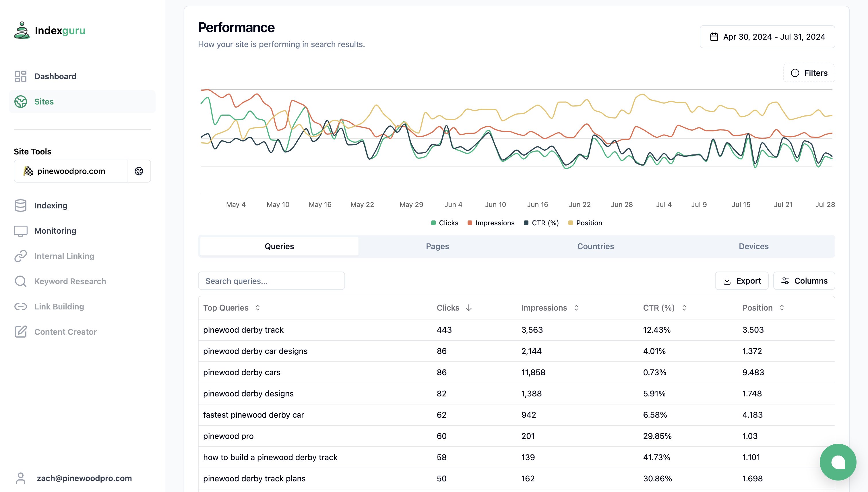This screenshot has width=868, height=492.
Task: Switch to the Countries tab
Action: (x=595, y=246)
